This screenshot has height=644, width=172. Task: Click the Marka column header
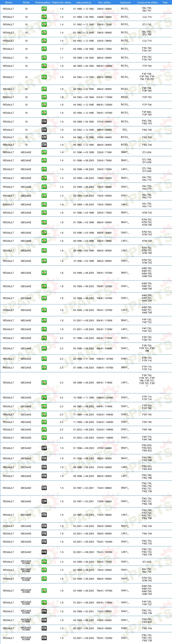pos(9,2)
